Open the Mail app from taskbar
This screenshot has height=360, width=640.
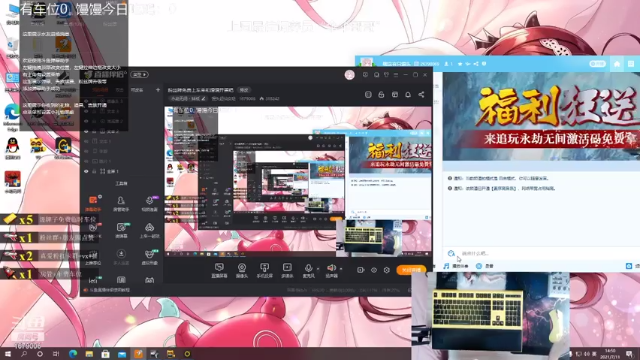[122, 354]
